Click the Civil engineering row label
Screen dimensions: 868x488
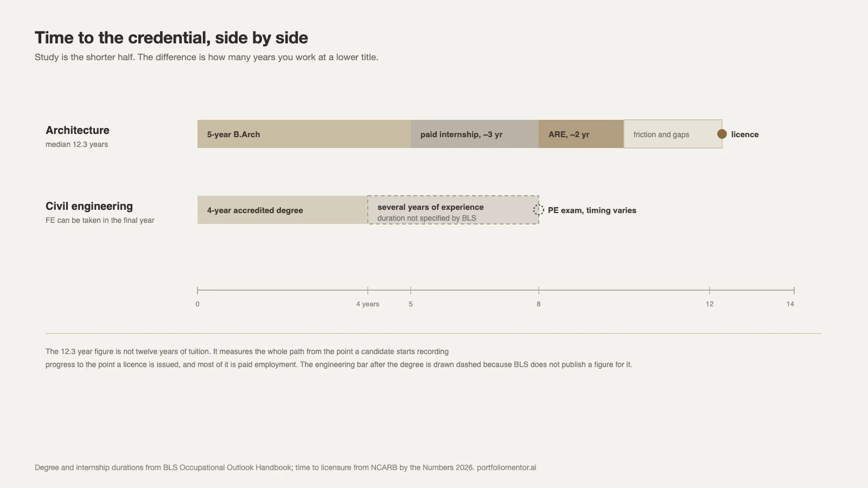pos(89,206)
